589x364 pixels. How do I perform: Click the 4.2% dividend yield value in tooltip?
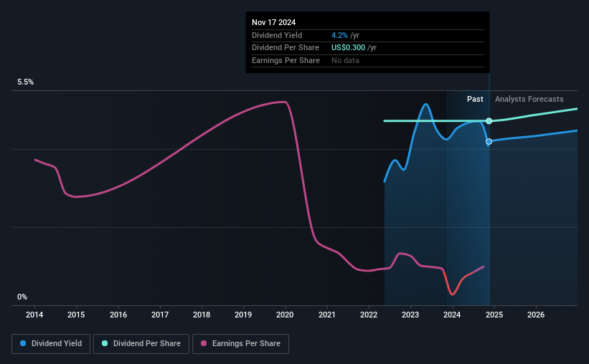339,35
